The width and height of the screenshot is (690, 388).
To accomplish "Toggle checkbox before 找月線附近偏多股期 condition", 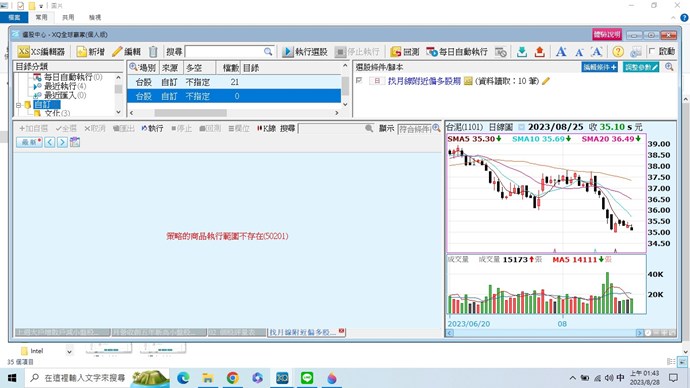I will pos(359,81).
